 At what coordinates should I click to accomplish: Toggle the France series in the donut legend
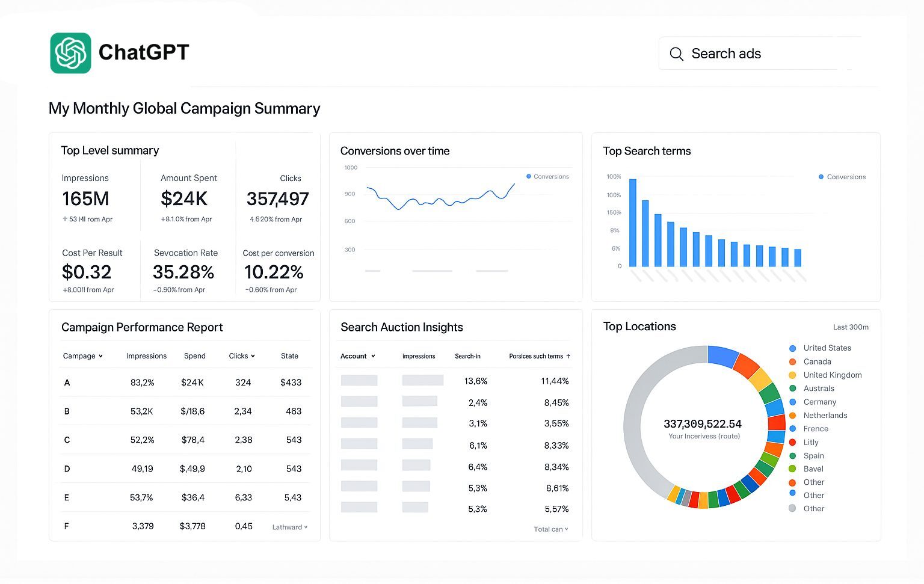(792, 428)
